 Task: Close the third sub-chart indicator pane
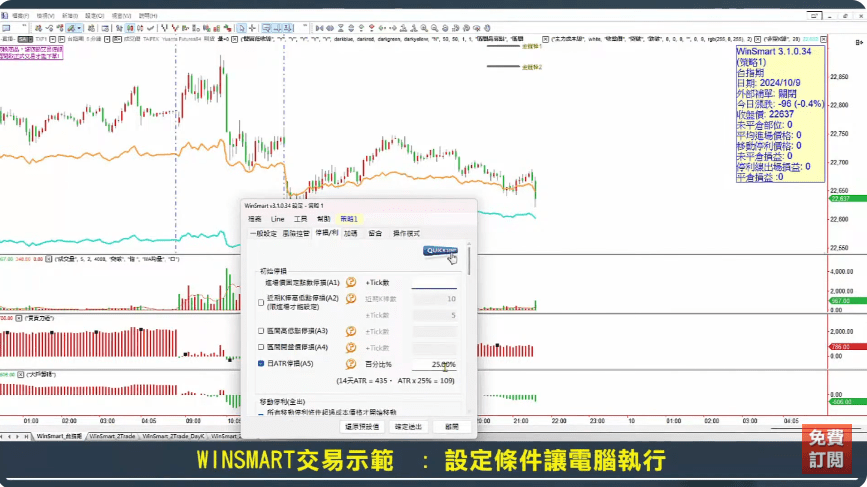point(19,318)
